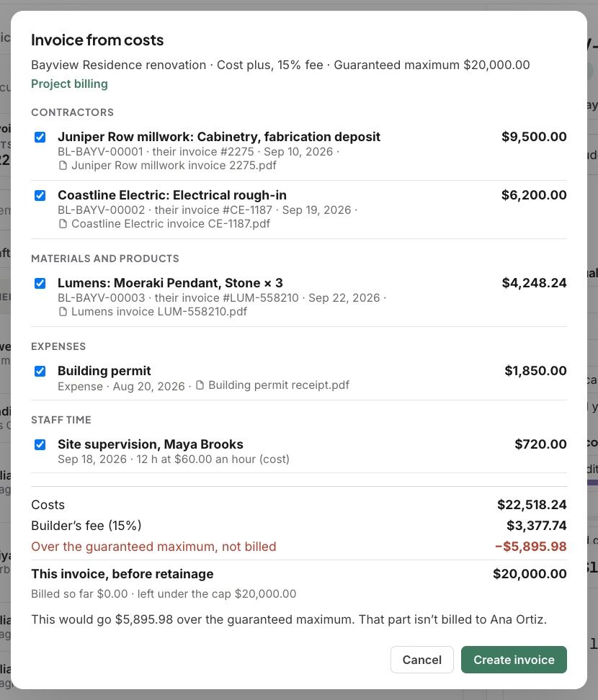Click the Builder's fee amount $3,377.74

[x=536, y=526]
